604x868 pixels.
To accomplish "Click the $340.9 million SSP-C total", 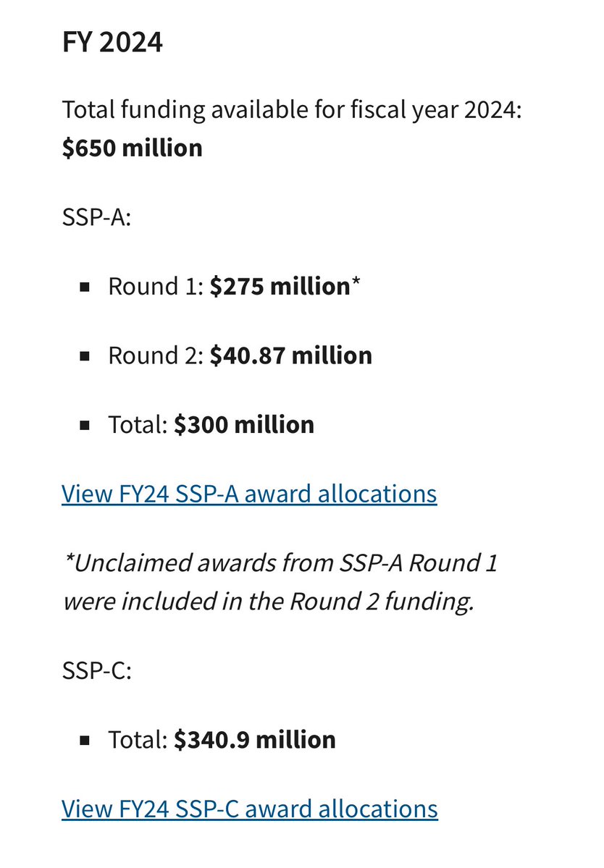I will coord(254,739).
